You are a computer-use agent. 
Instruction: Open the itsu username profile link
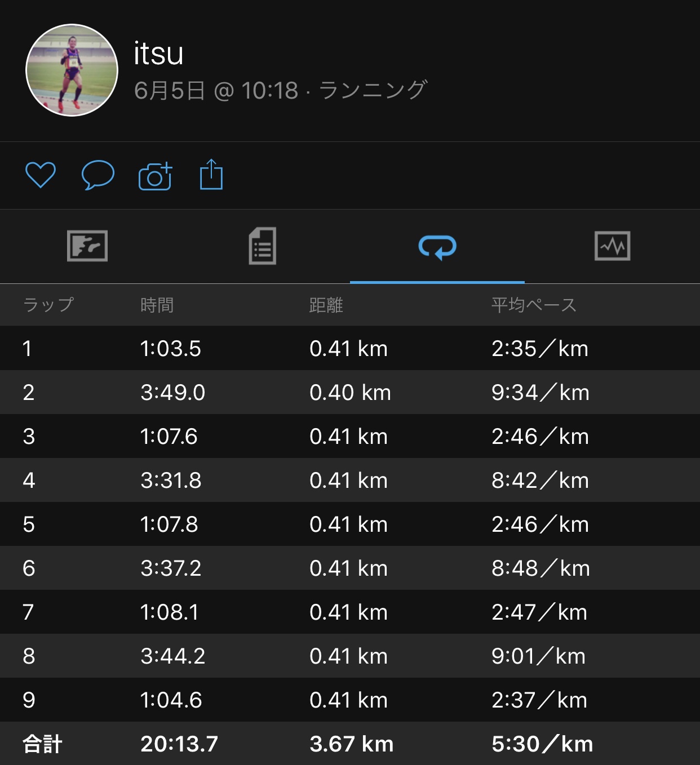point(159,54)
